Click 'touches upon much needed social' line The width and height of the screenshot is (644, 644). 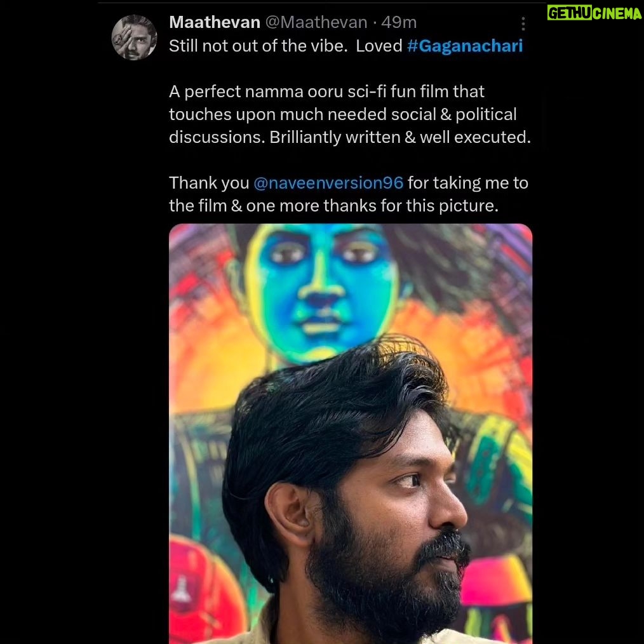coord(343,114)
